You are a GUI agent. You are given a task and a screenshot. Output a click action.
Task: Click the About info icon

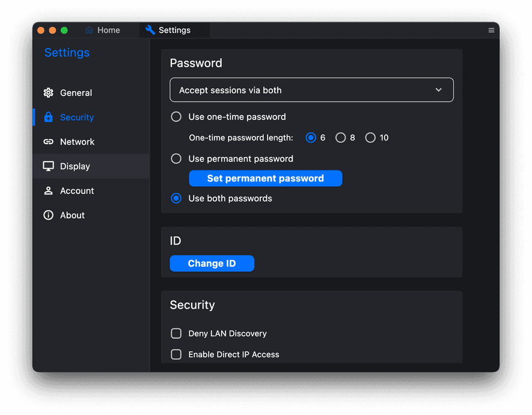48,215
